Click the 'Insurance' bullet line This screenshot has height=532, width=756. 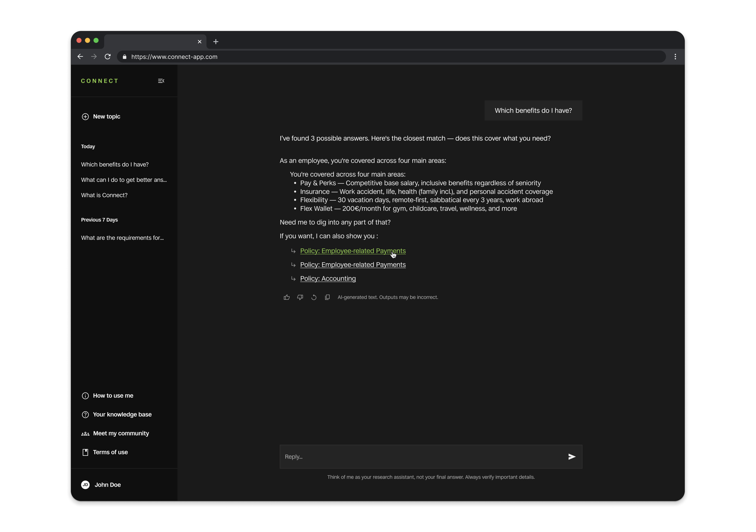coord(426,192)
